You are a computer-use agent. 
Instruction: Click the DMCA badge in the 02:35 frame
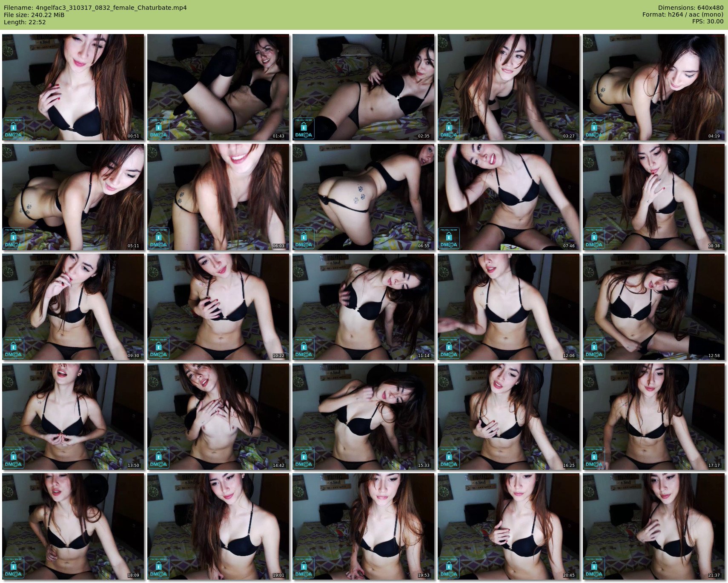coord(304,129)
